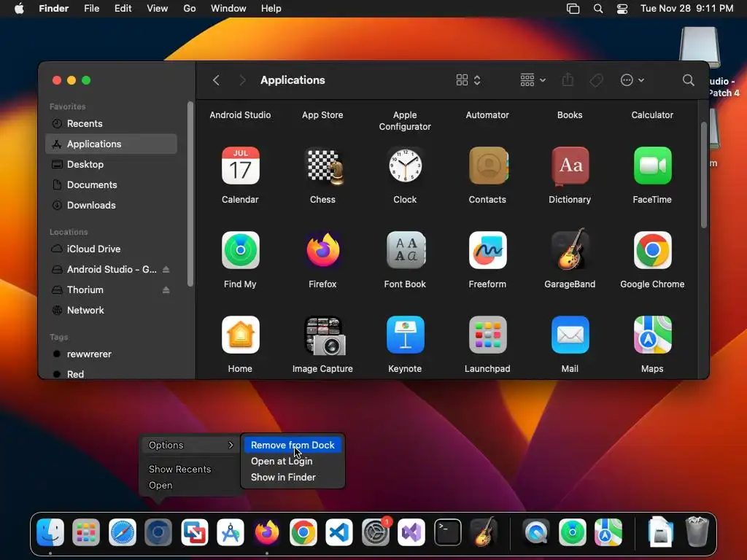Open Terminal from the Dock

coord(448,532)
